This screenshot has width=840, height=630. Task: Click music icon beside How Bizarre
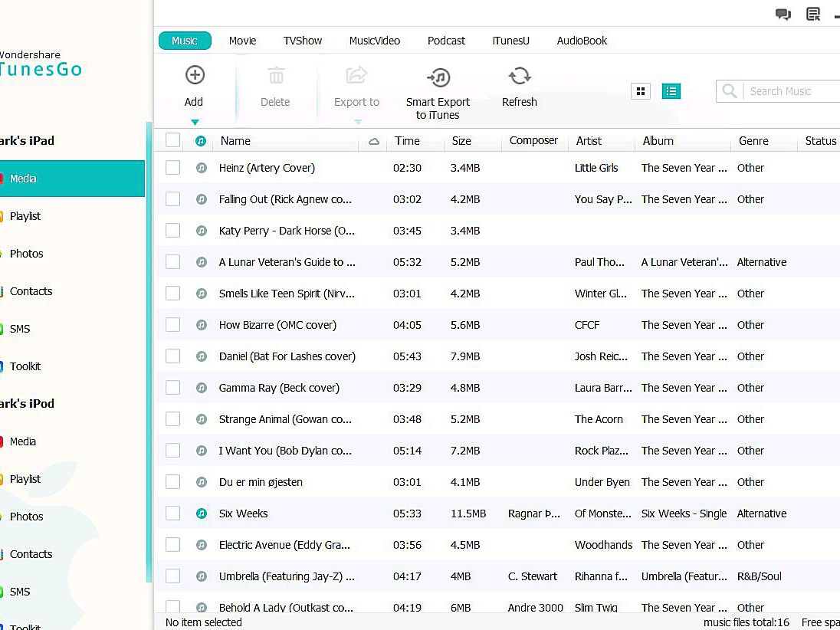[202, 325]
